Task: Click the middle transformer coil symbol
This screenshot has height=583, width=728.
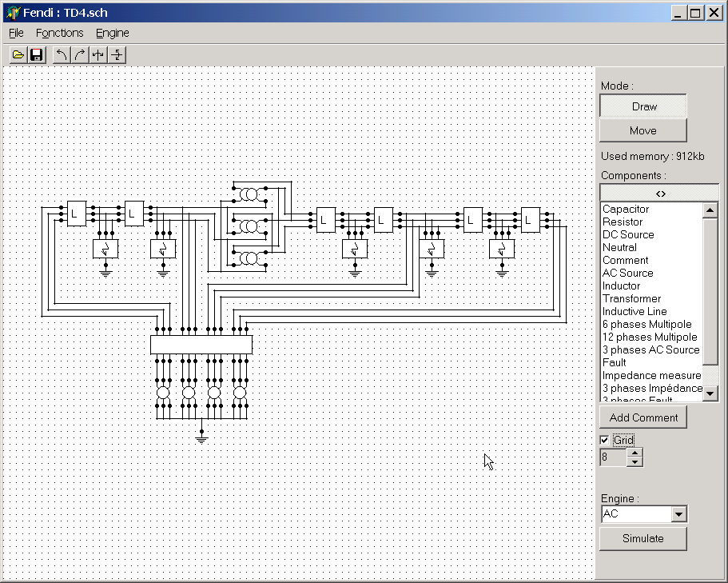Action: 250,226
